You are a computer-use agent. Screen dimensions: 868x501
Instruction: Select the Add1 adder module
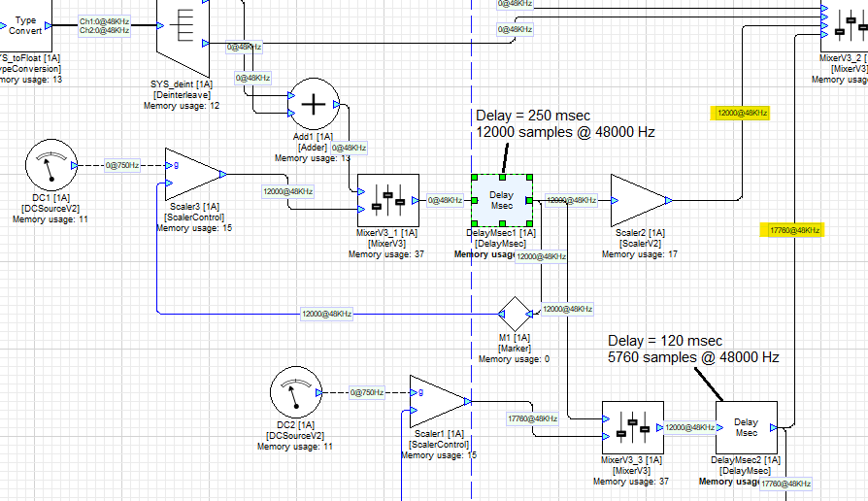[312, 105]
